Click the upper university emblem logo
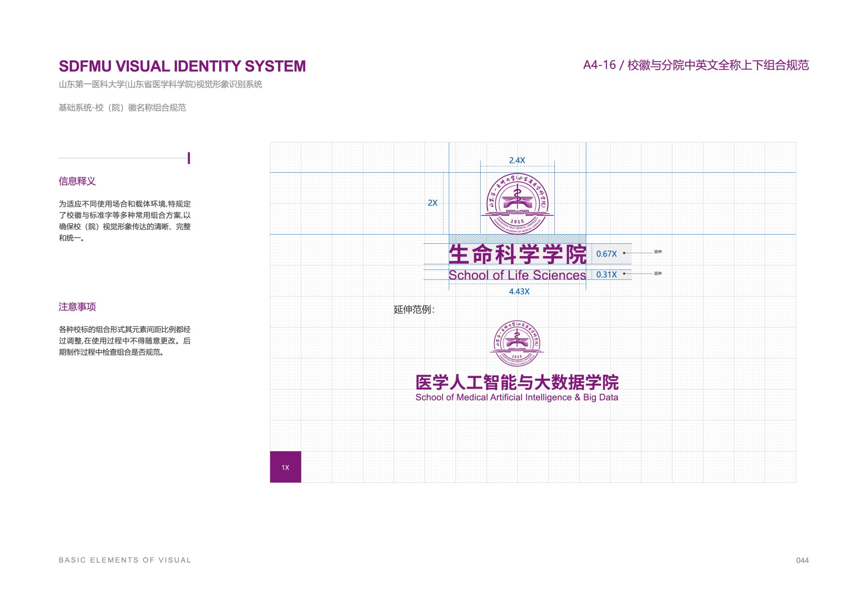Viewport: 868px width, 614px height. (x=517, y=204)
